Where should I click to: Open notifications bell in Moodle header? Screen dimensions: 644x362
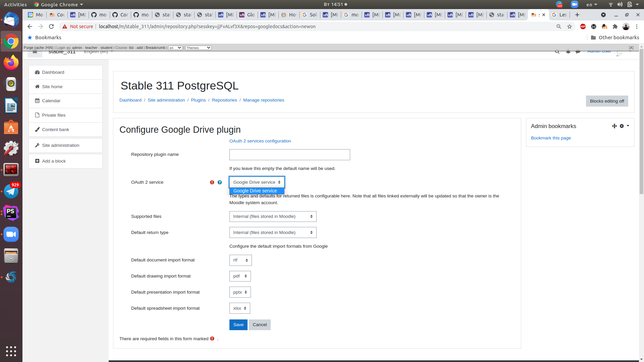[x=568, y=52]
